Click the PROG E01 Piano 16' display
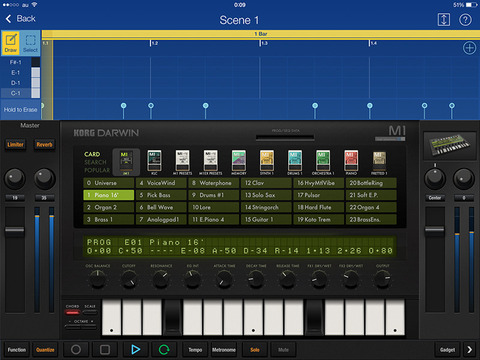480x360 pixels. click(x=239, y=246)
